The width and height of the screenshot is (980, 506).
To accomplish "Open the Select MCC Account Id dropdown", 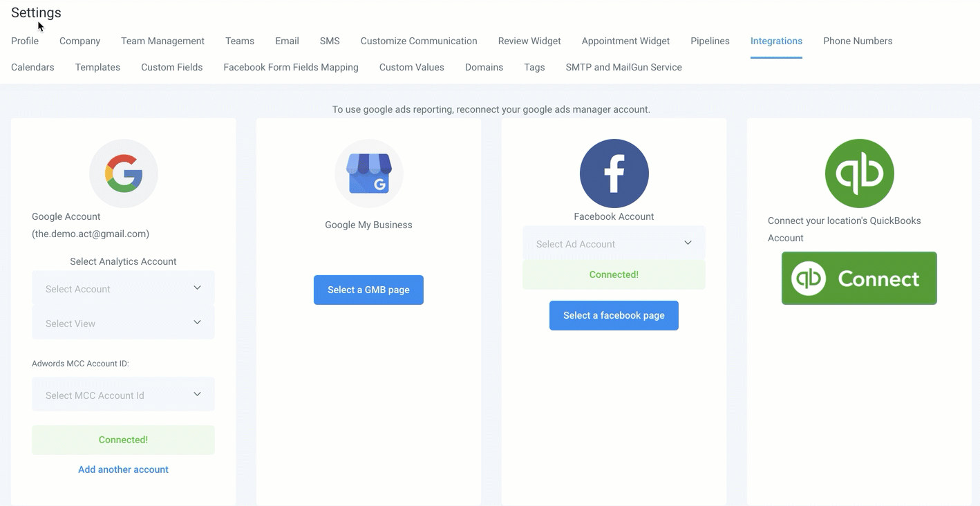I will coord(123,395).
